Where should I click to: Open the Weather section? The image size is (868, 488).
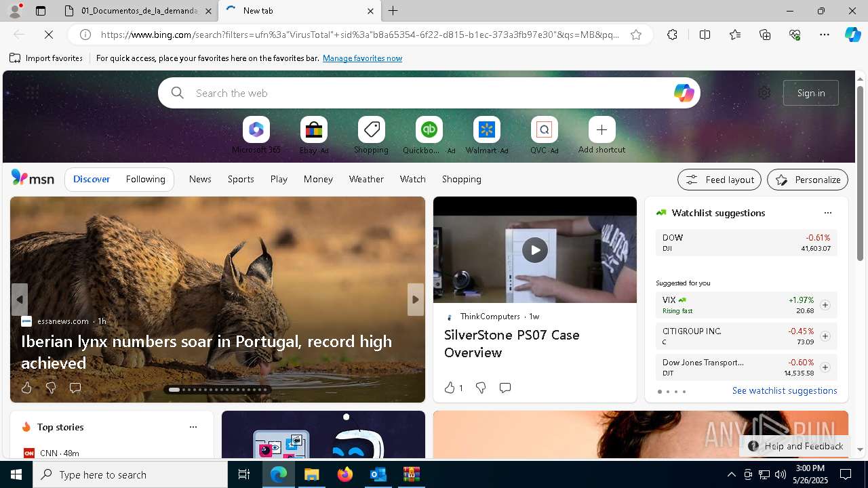(366, 179)
